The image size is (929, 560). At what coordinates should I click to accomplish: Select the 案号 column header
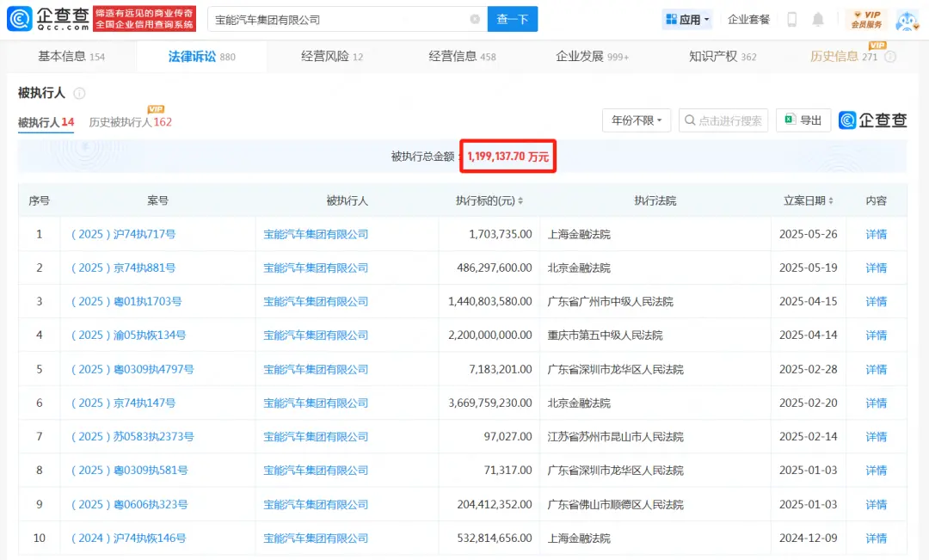[157, 201]
